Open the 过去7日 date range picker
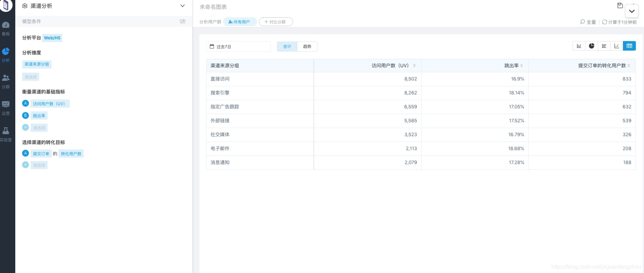 (x=238, y=46)
